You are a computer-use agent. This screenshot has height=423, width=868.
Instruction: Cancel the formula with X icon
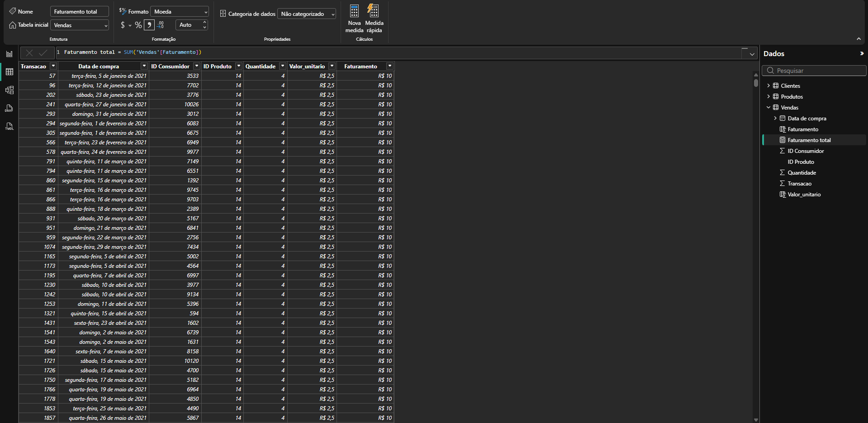pyautogui.click(x=29, y=53)
